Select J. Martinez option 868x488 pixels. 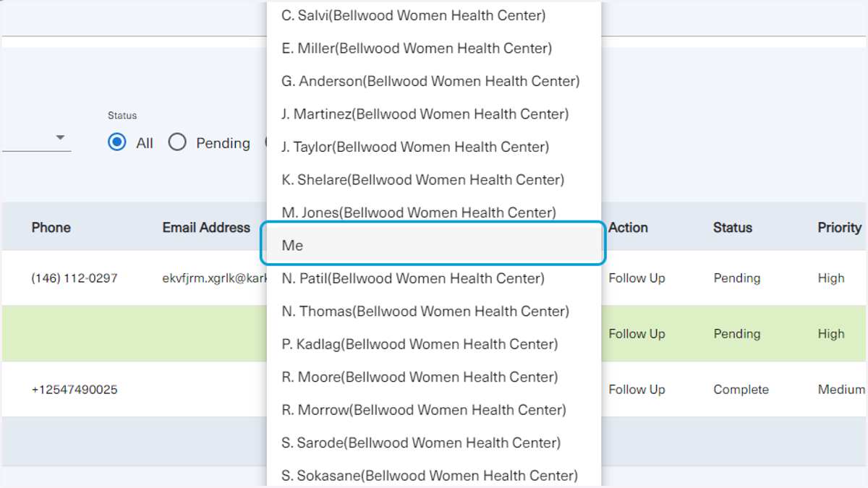434,114
